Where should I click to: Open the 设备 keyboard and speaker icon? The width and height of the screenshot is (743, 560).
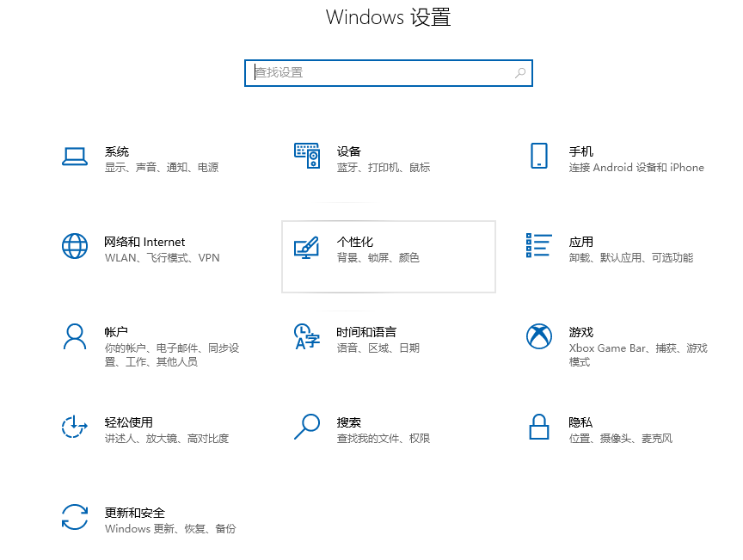tap(307, 156)
